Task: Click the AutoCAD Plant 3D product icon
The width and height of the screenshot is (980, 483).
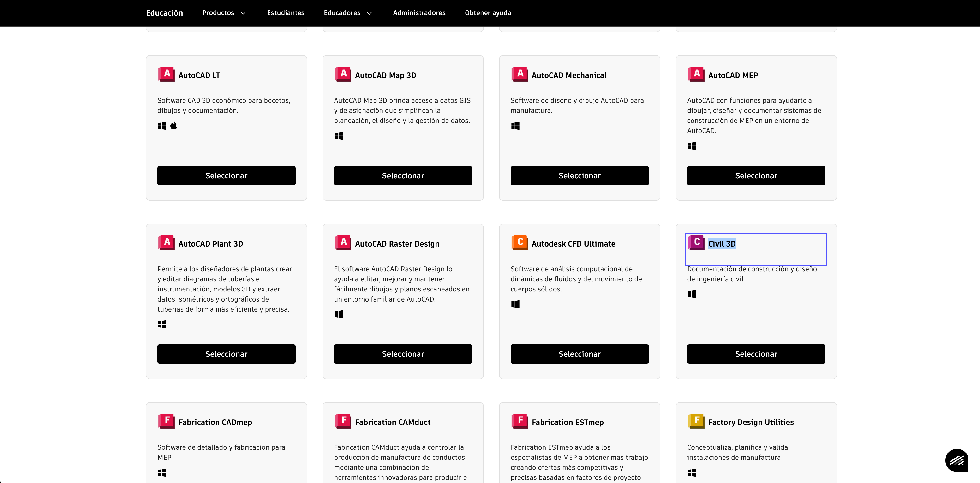Action: pyautogui.click(x=166, y=242)
